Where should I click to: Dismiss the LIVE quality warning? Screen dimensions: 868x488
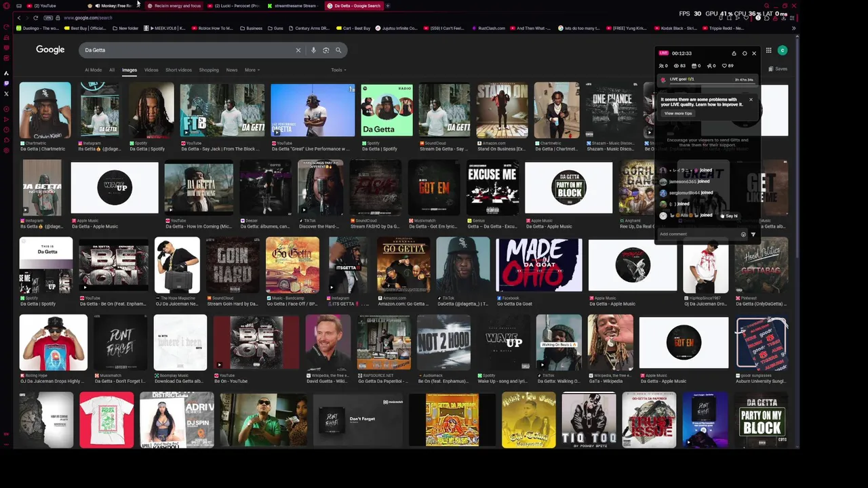coord(751,100)
